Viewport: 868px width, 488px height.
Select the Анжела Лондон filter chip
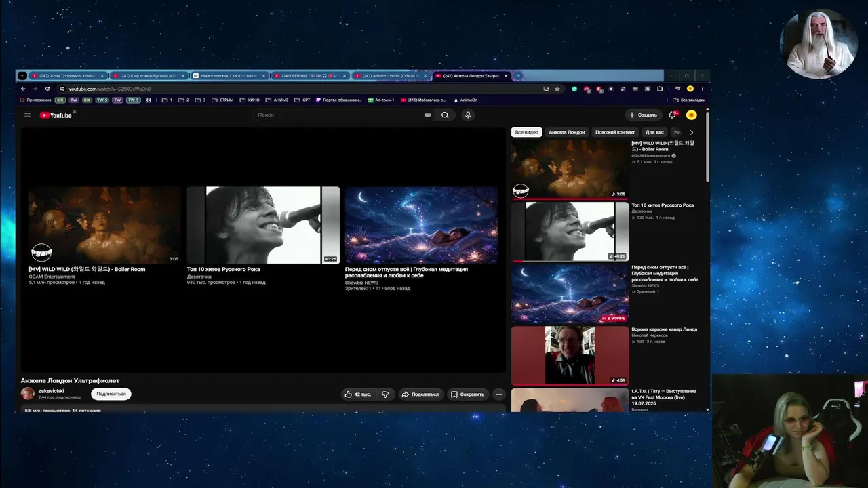[566, 132]
